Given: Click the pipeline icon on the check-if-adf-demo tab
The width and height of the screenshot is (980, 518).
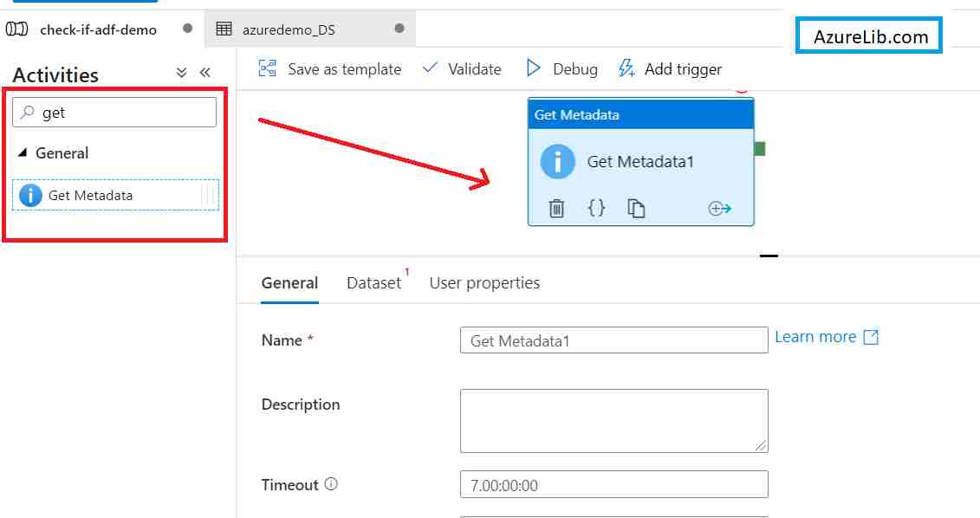Looking at the screenshot, I should (x=16, y=29).
